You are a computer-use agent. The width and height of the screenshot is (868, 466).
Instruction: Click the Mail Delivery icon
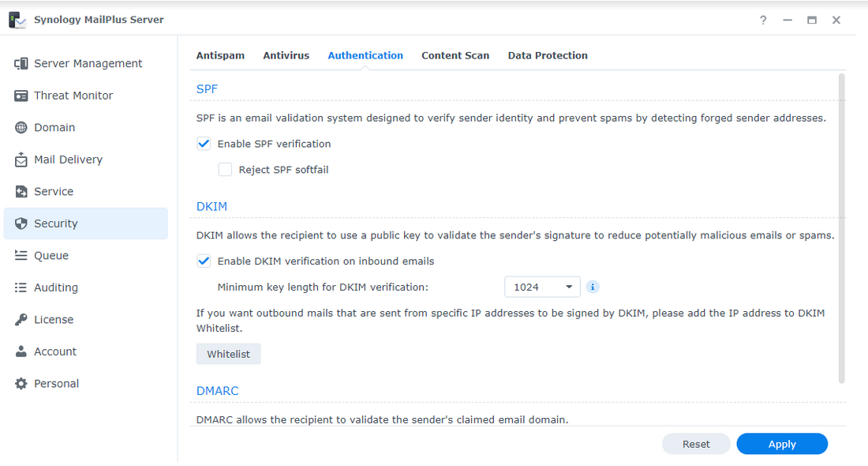(21, 160)
